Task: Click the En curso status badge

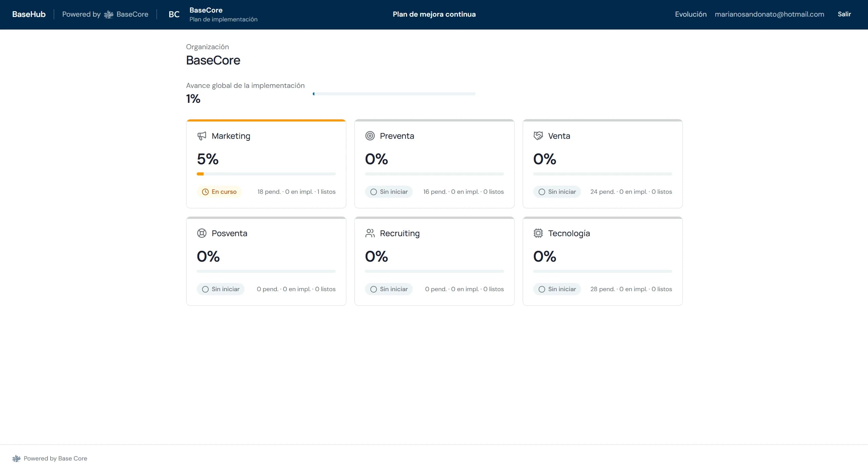Action: click(219, 192)
